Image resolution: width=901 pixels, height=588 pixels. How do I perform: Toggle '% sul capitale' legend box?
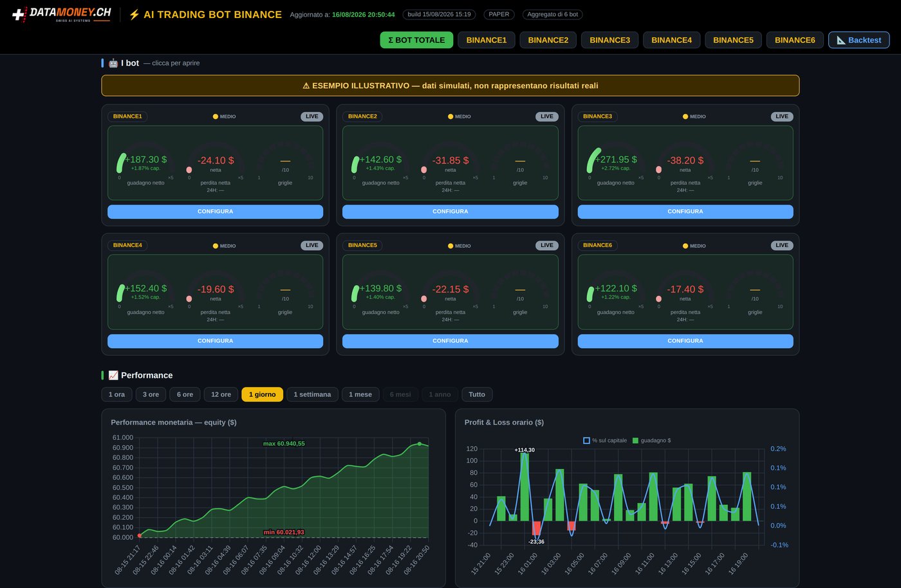point(586,441)
